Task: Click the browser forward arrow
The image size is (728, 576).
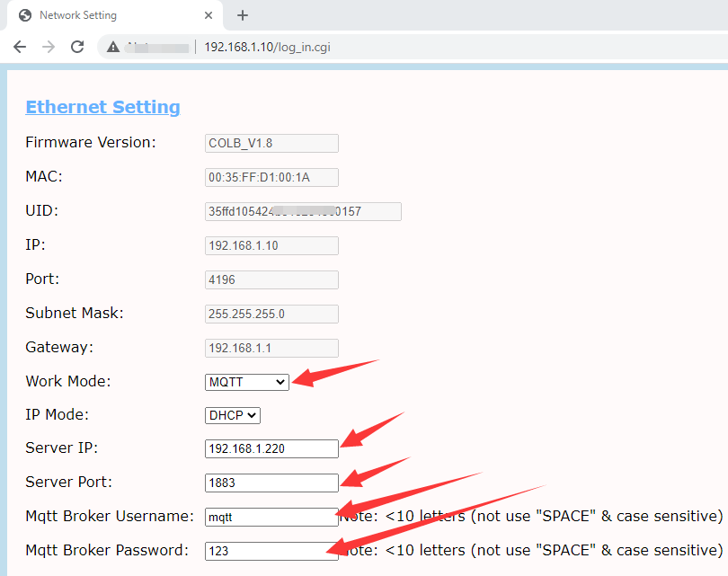Action: pos(49,47)
